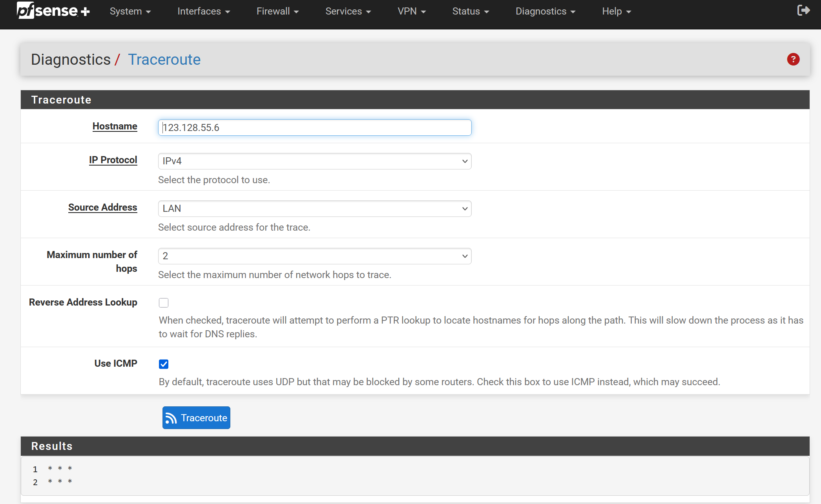Click the pfSense Plus logo
Image resolution: width=821 pixels, height=504 pixels.
coord(53,11)
